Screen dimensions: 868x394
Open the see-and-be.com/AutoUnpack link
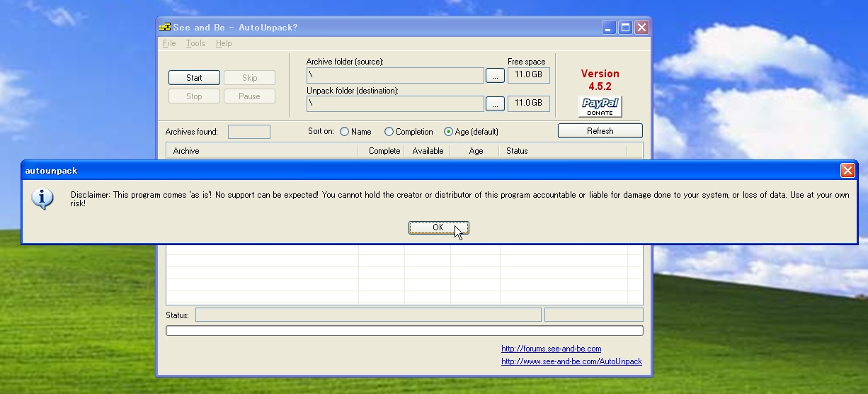point(571,361)
